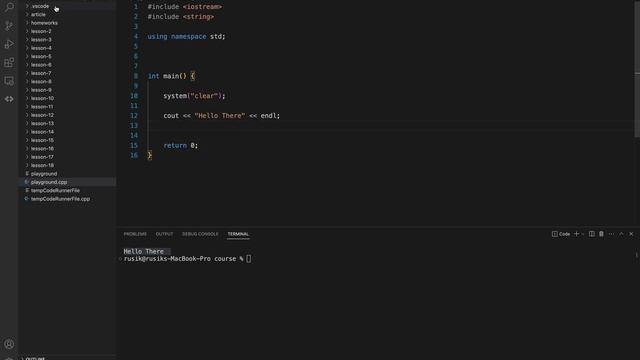
Task: Click the "return 0;" line
Action: pyautogui.click(x=180, y=145)
